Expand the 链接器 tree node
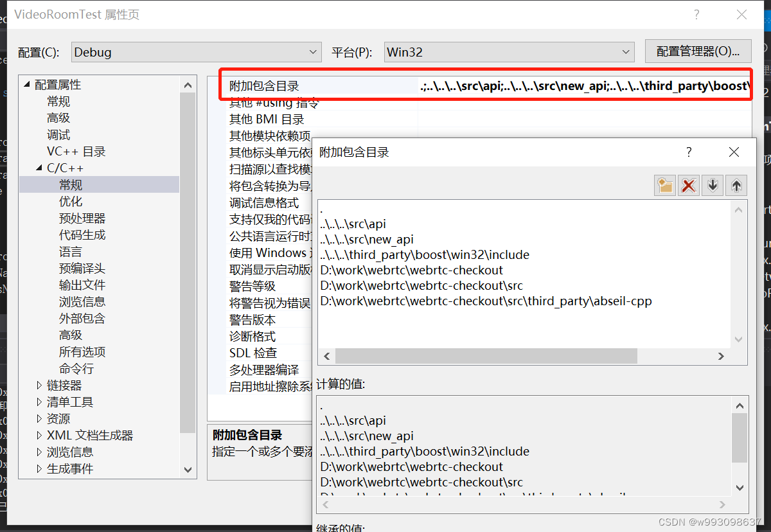771x532 pixels. click(40, 386)
